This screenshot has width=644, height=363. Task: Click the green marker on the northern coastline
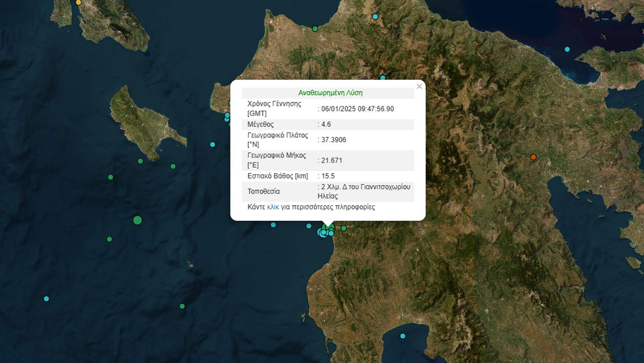click(315, 29)
